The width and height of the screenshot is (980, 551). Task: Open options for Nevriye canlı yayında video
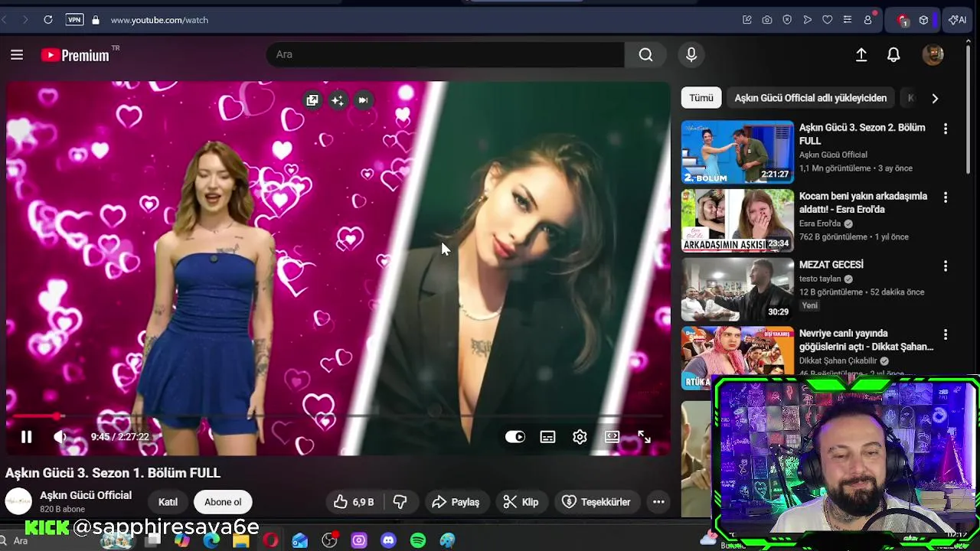pos(946,334)
